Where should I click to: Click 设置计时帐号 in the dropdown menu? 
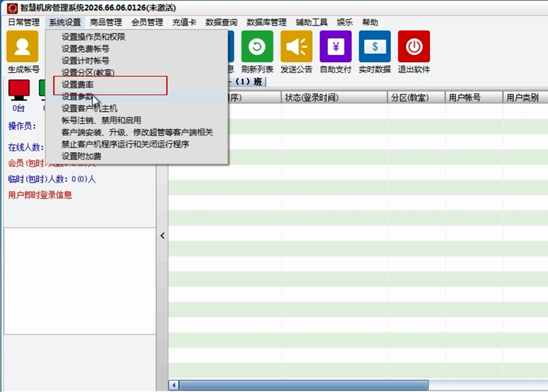click(x=85, y=61)
